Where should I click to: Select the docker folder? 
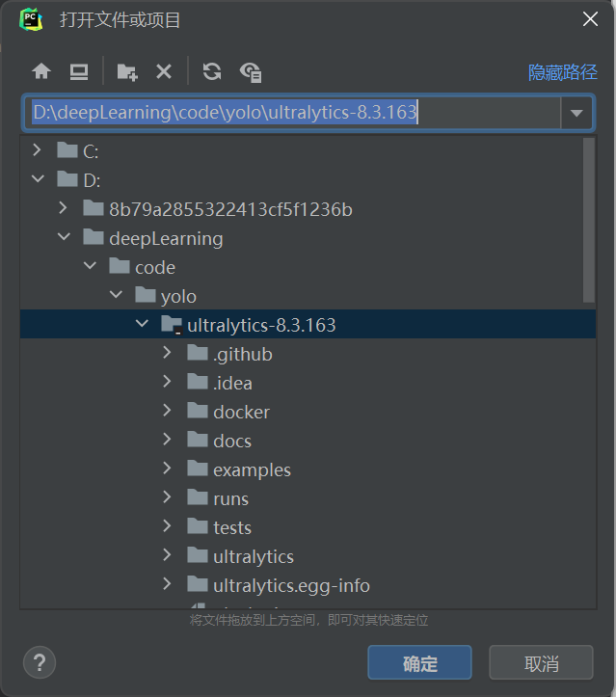(x=308, y=411)
